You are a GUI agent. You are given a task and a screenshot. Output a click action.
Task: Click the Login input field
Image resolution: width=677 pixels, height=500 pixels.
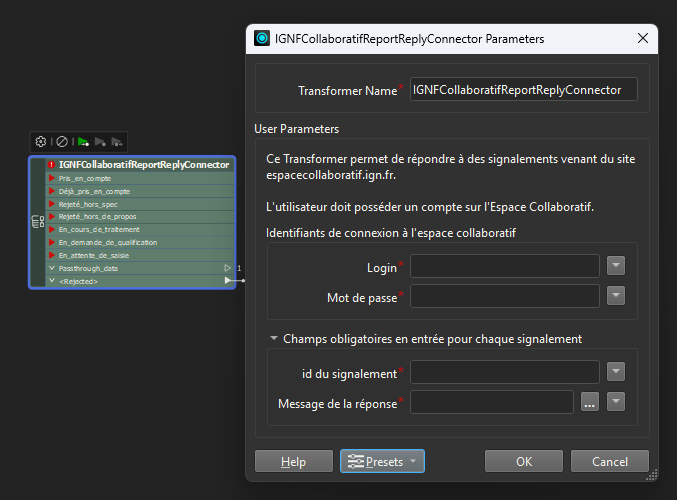click(505, 266)
